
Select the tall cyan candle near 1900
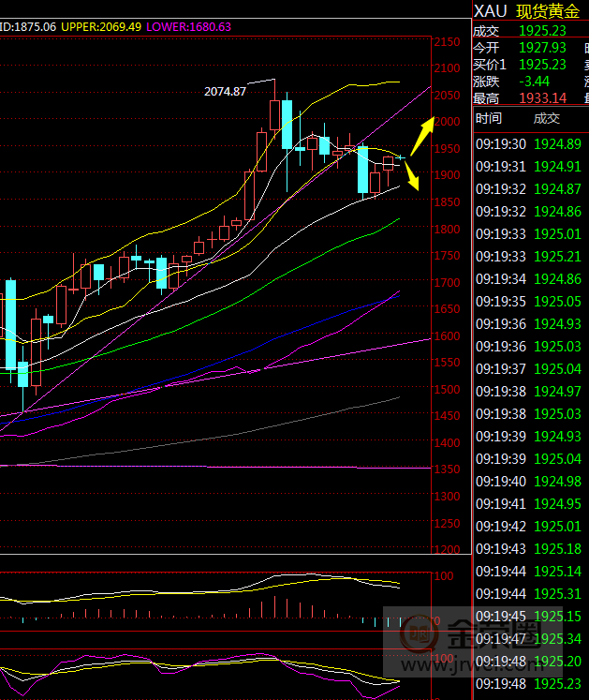pyautogui.click(x=363, y=171)
